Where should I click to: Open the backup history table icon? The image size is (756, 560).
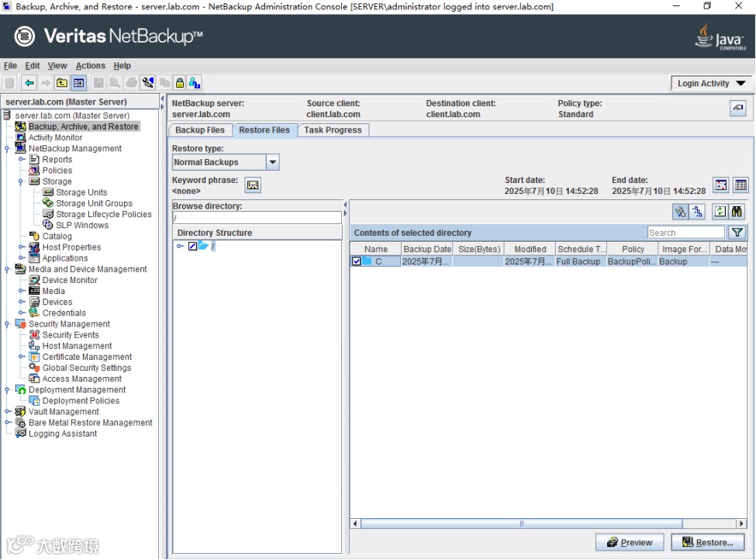(x=740, y=185)
